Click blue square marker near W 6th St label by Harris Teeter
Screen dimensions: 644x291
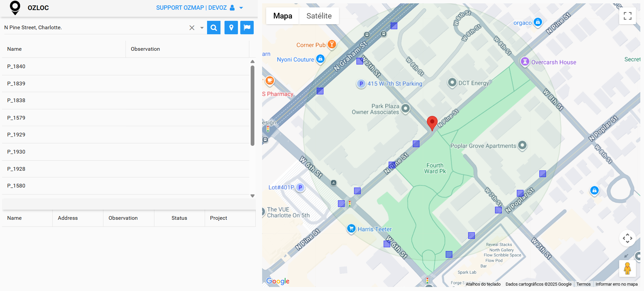tap(387, 244)
